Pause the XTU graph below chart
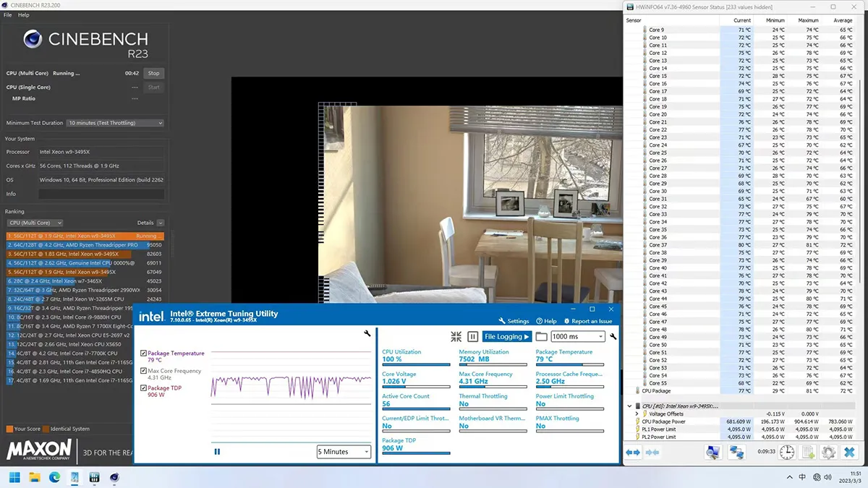Viewport: 868px width, 488px height. [217, 452]
